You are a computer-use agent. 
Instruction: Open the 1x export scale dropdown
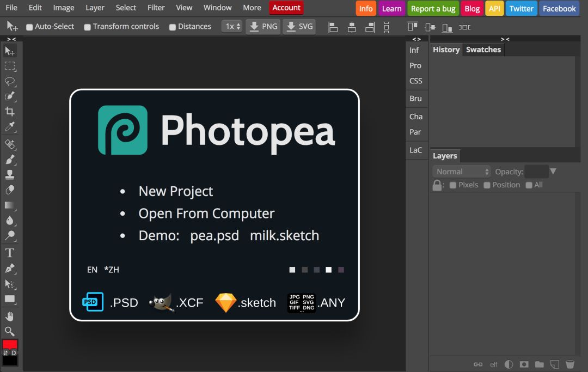click(232, 27)
